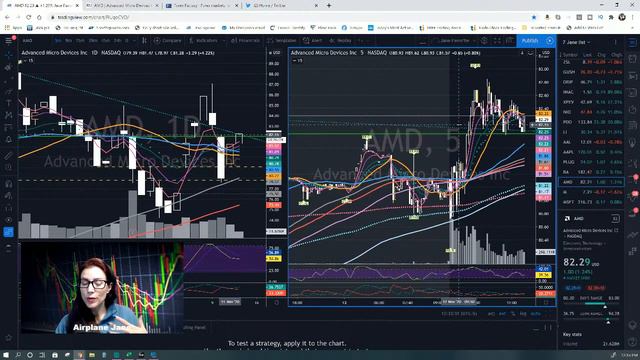Open the bar style selector icon
640x360 pixels.
[144, 40]
